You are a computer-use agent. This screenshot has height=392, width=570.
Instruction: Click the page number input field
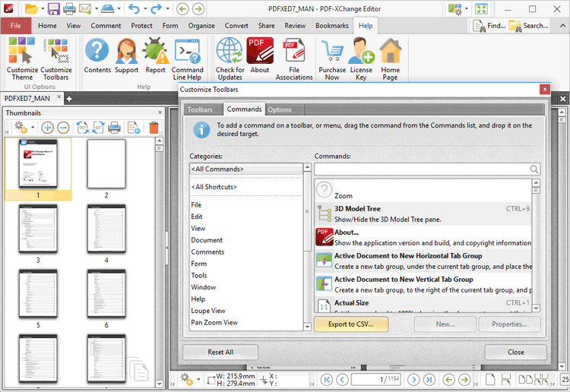pos(375,380)
